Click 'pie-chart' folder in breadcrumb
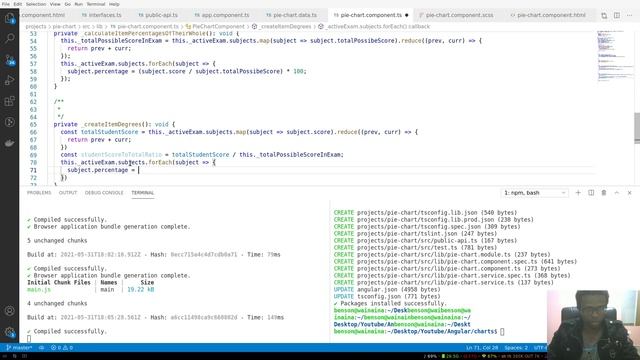 coord(64,27)
